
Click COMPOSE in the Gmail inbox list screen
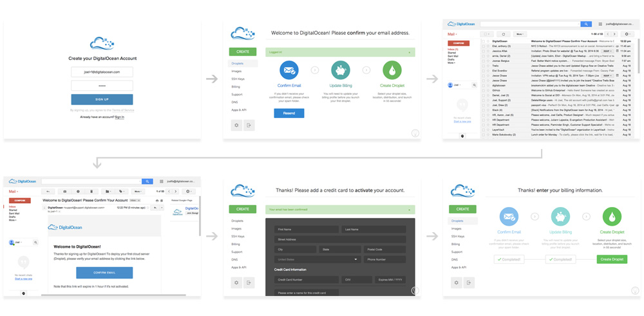(459, 43)
